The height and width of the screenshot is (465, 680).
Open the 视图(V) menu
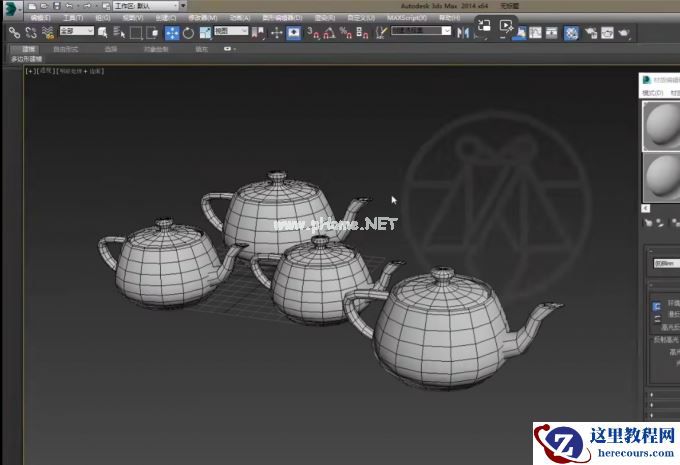pos(132,18)
